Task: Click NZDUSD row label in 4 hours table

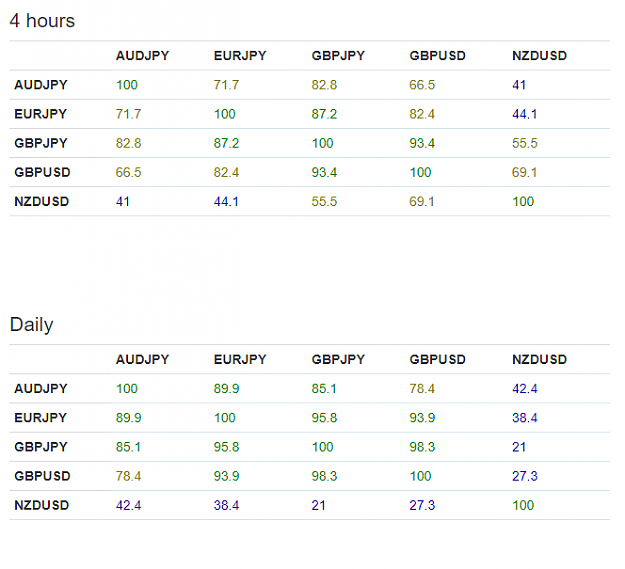Action: click(x=41, y=201)
